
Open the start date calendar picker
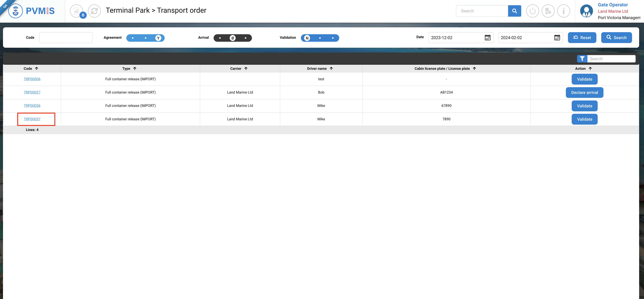487,38
